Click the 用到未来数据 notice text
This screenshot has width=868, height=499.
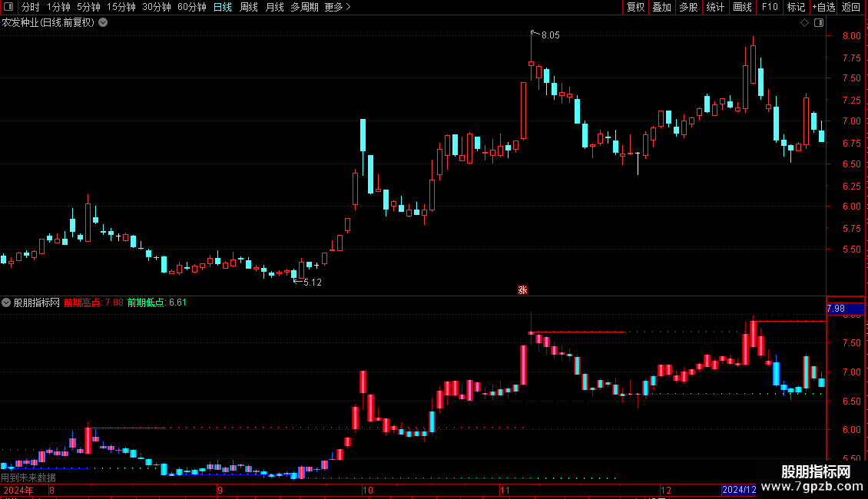(28, 478)
